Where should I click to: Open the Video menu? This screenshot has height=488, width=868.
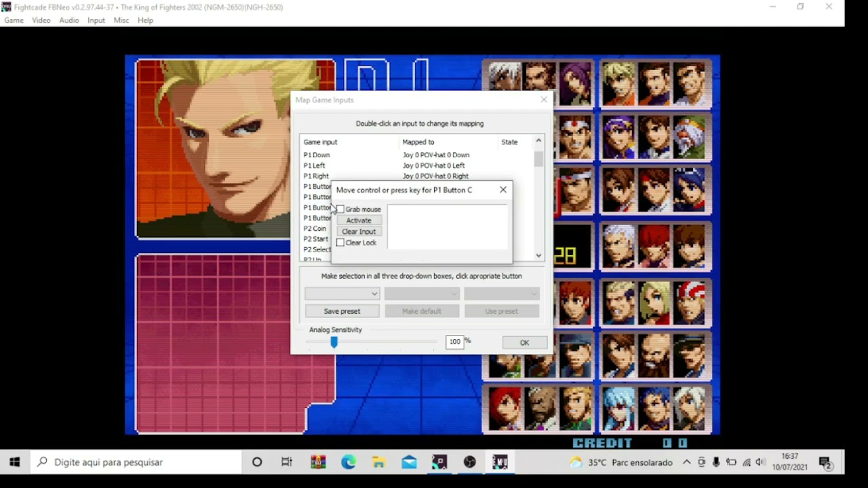coord(41,20)
